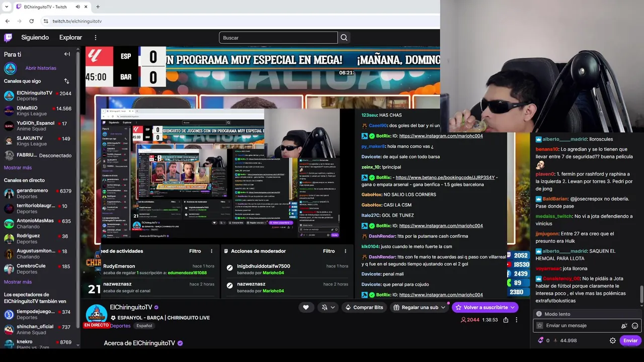Viewport: 644px width, 362px height.
Task: Click the heart follow button
Action: coord(306,307)
